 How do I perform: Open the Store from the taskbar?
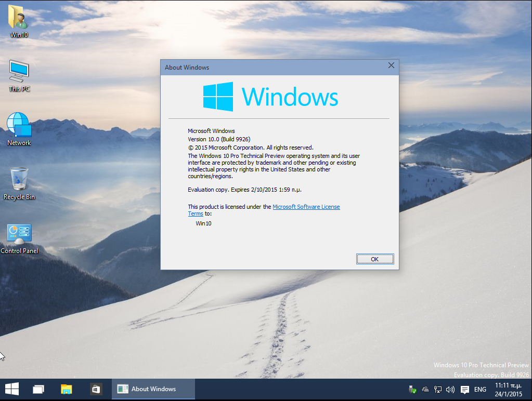pos(96,389)
